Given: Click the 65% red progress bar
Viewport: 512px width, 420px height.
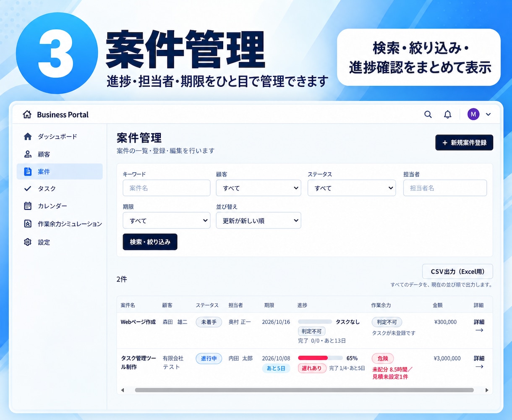Looking at the screenshot, I should (320, 358).
